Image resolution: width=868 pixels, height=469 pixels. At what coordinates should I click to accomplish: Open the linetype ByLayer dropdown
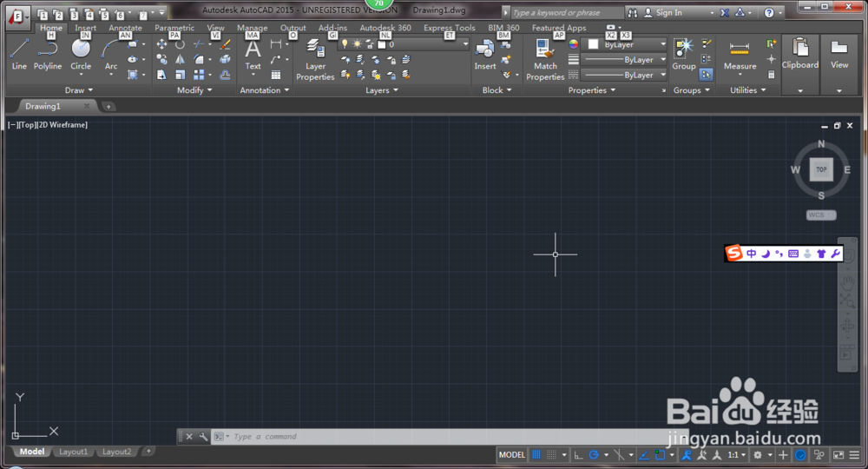(624, 75)
